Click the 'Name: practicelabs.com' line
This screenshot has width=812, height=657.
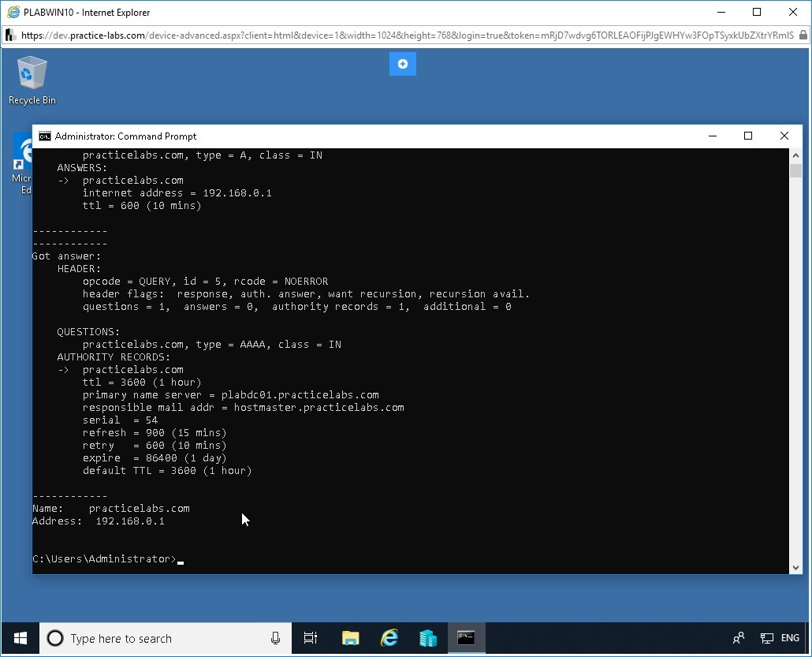111,508
